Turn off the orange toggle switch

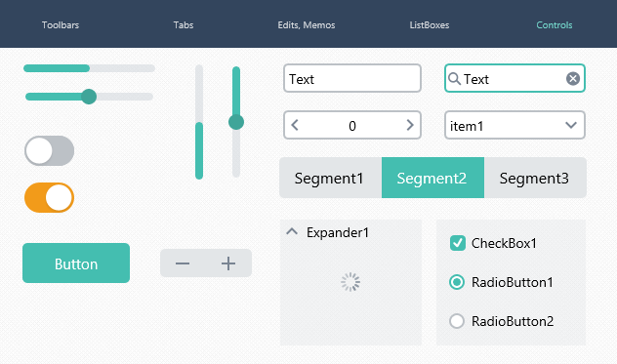49,197
